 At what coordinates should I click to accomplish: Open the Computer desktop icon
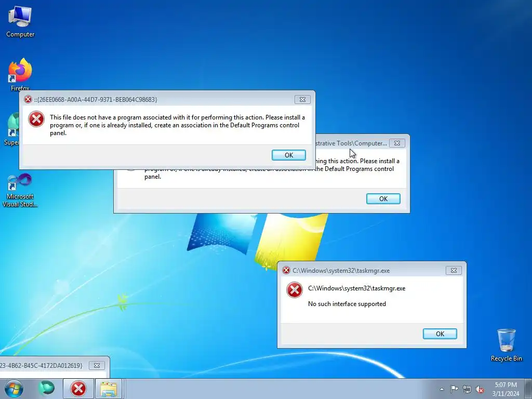20,22
